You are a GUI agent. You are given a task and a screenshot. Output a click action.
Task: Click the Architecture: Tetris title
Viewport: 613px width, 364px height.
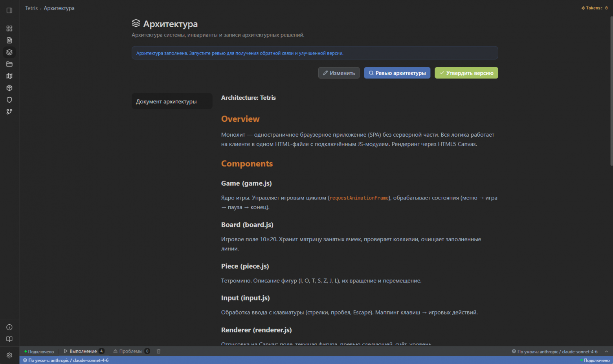[x=248, y=98]
